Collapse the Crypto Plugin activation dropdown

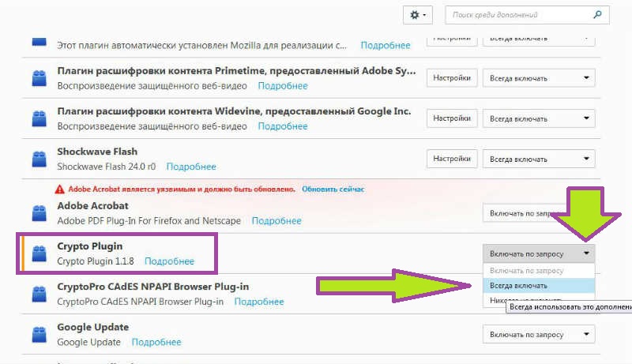(539, 253)
